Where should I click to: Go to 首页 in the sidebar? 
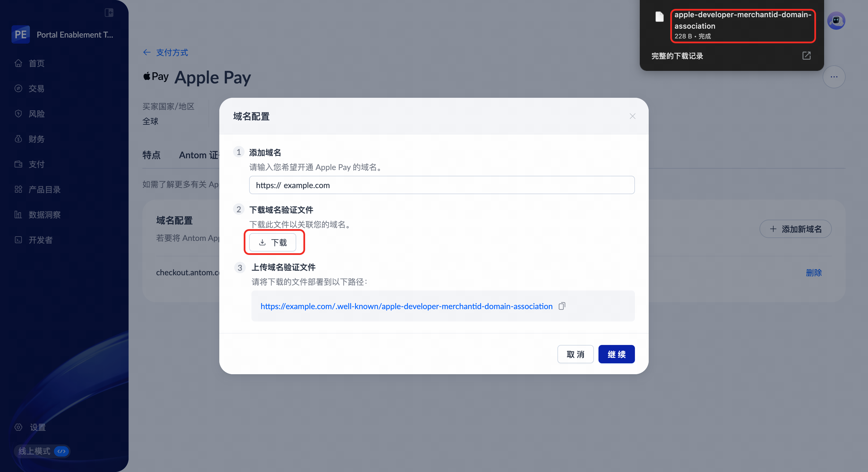[x=36, y=63]
